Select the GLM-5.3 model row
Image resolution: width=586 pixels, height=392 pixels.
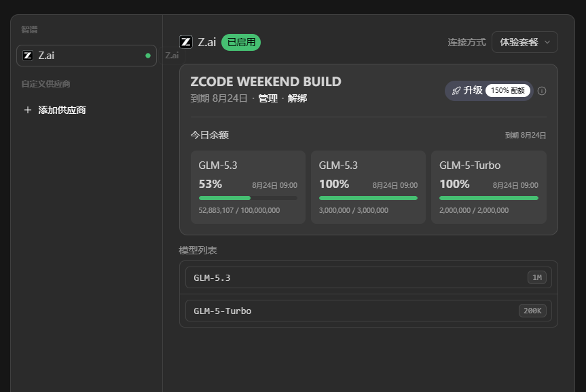point(369,277)
